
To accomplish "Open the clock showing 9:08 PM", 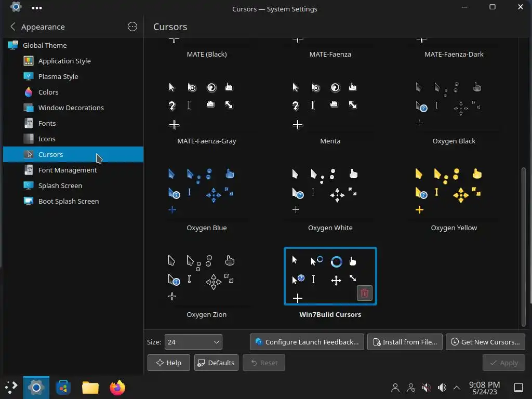I will point(484,388).
